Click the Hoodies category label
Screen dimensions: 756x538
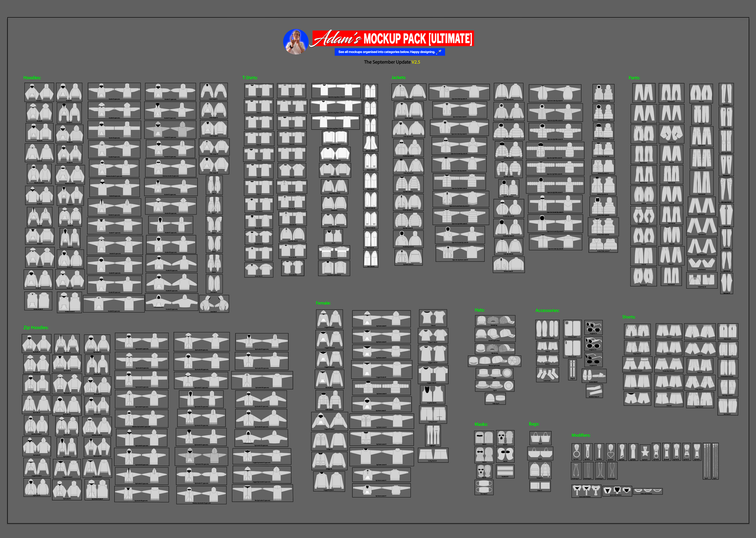point(32,78)
